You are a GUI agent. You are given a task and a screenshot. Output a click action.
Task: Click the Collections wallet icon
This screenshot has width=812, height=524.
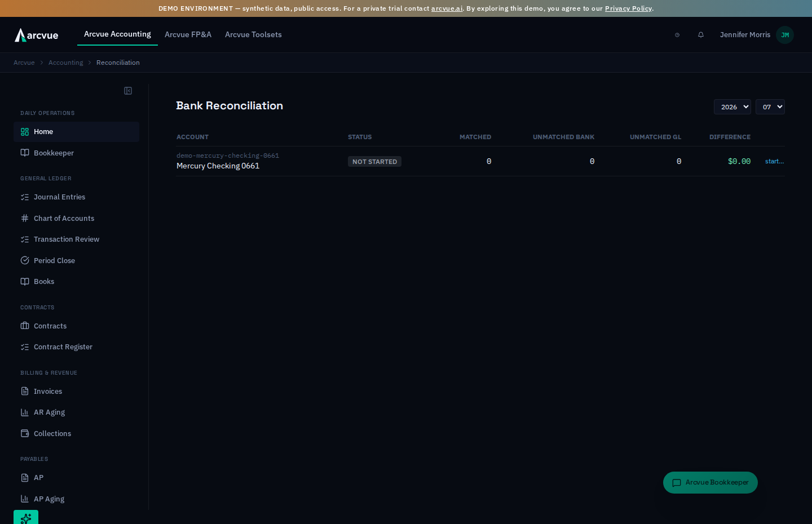tap(25, 433)
